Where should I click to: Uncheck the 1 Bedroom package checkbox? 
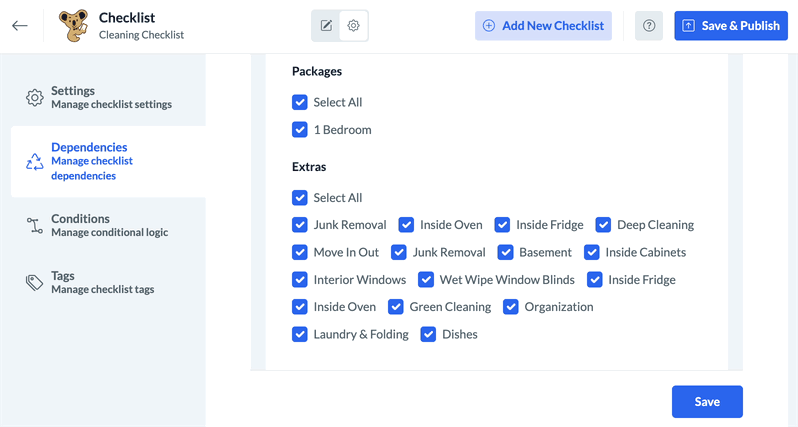[x=300, y=130]
